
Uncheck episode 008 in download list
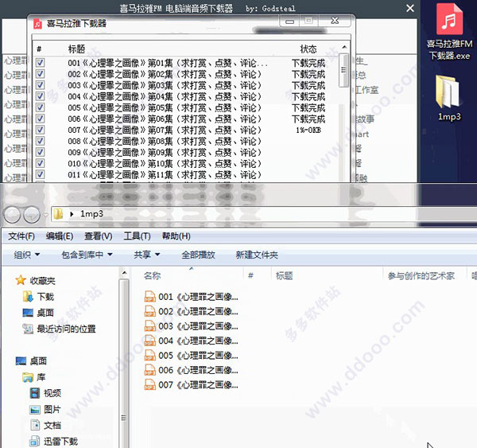(x=41, y=141)
